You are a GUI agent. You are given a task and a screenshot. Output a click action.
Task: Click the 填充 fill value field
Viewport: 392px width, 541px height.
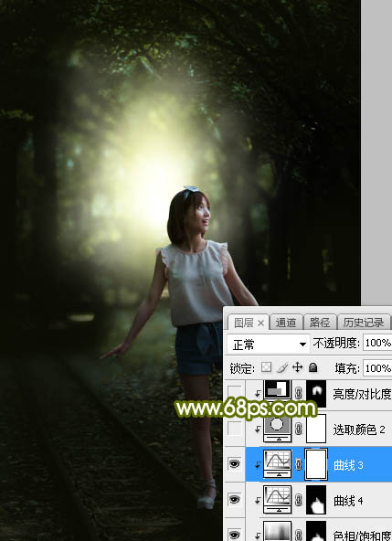click(x=377, y=367)
